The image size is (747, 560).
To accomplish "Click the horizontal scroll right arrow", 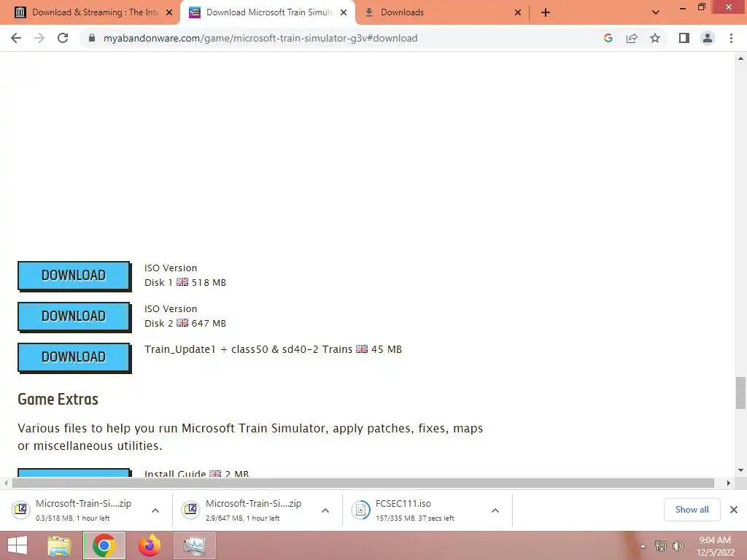I will click(x=728, y=483).
